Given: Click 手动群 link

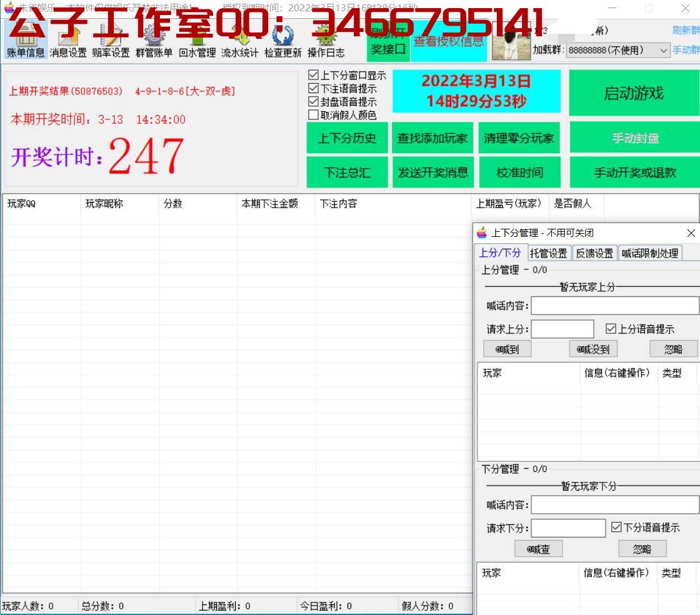Looking at the screenshot, I should (686, 50).
